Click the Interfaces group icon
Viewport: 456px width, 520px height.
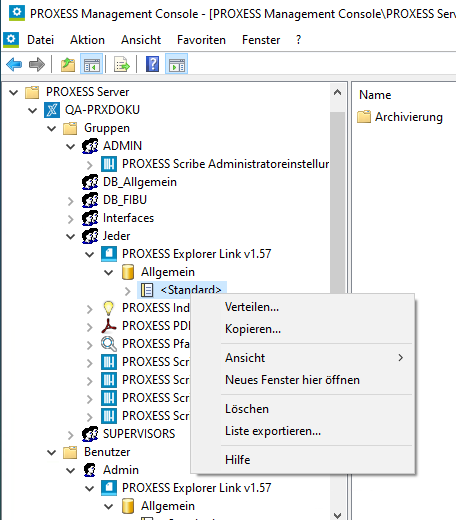coord(90,218)
